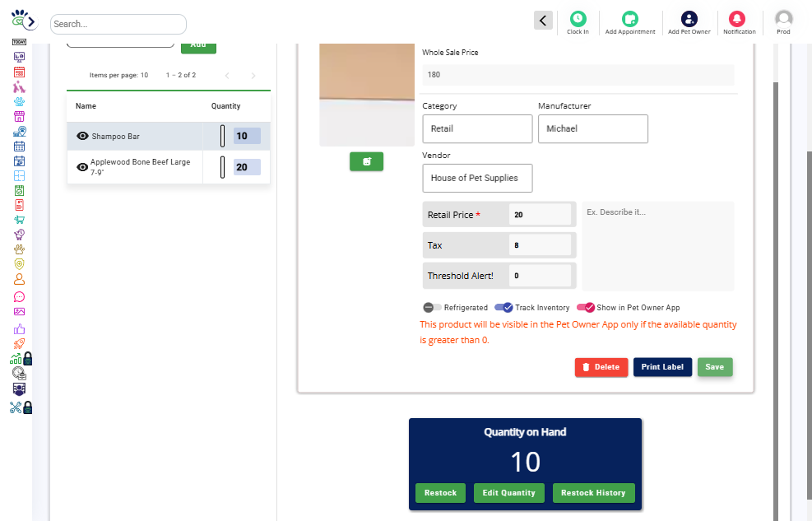This screenshot has height=521, width=812.
Task: Expand the sidebar with the logo arrow
Action: (x=31, y=21)
